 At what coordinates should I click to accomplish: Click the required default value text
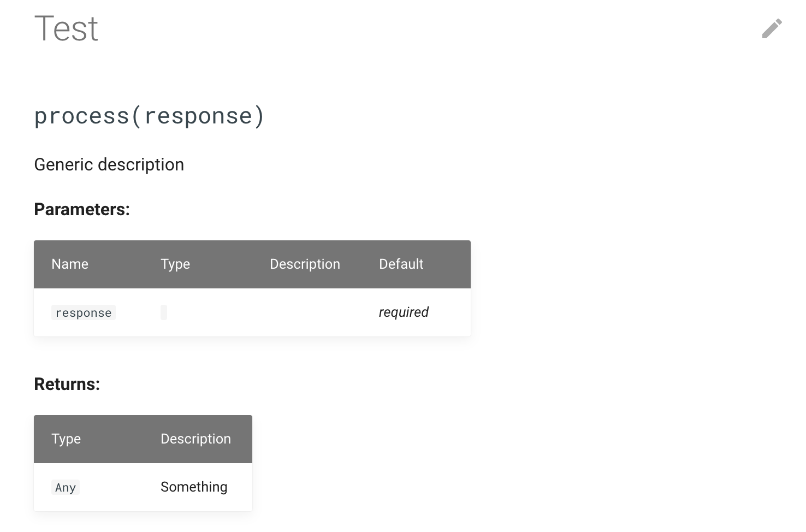(403, 312)
